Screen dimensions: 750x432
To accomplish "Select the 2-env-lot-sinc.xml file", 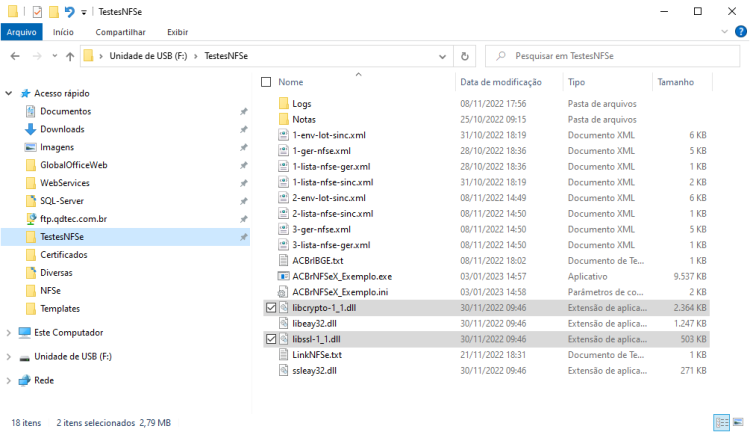I will (329, 198).
